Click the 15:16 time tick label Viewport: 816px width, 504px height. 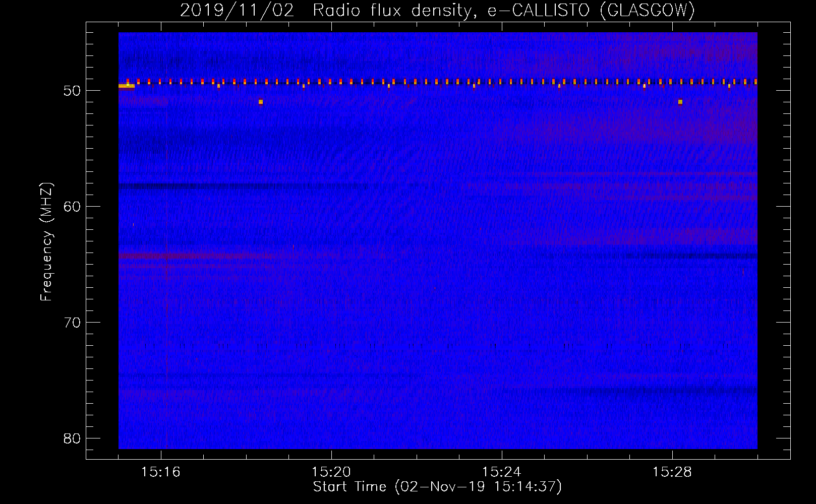(161, 472)
